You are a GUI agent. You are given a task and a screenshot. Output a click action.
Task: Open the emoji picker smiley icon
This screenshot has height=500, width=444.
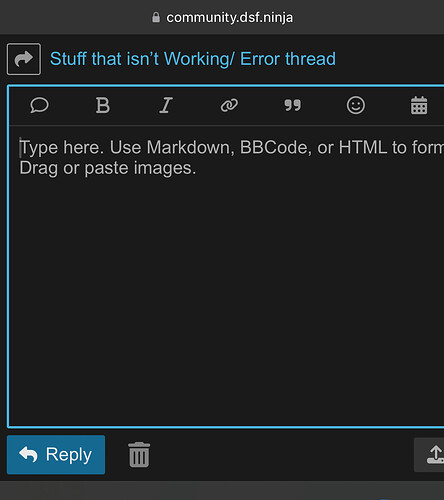pyautogui.click(x=356, y=105)
